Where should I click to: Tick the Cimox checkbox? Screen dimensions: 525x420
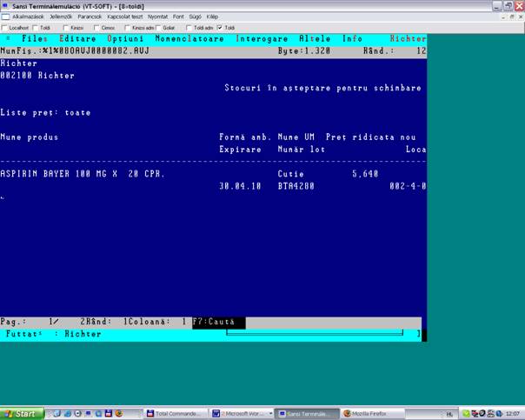pos(96,28)
